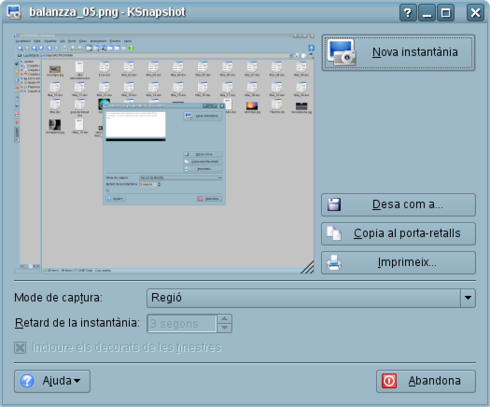The image size is (490, 407).
Task: Open the Mode de captura combo box
Action: click(x=311, y=298)
